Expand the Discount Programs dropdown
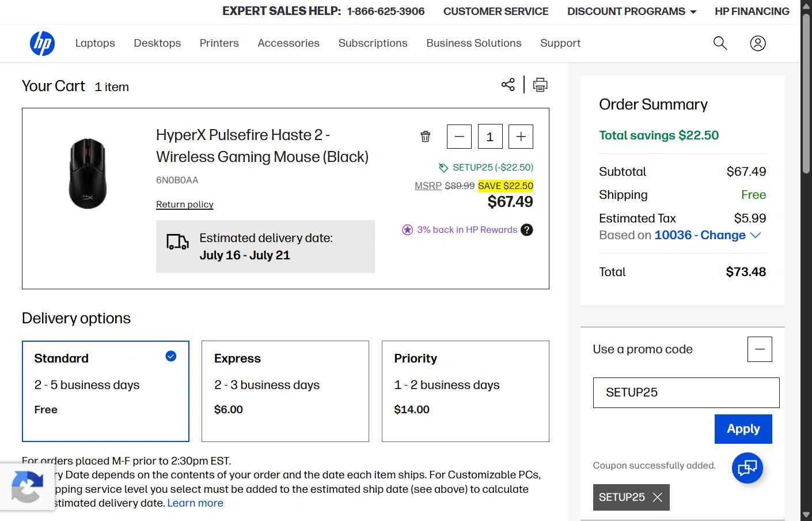The width and height of the screenshot is (812, 521). click(632, 12)
